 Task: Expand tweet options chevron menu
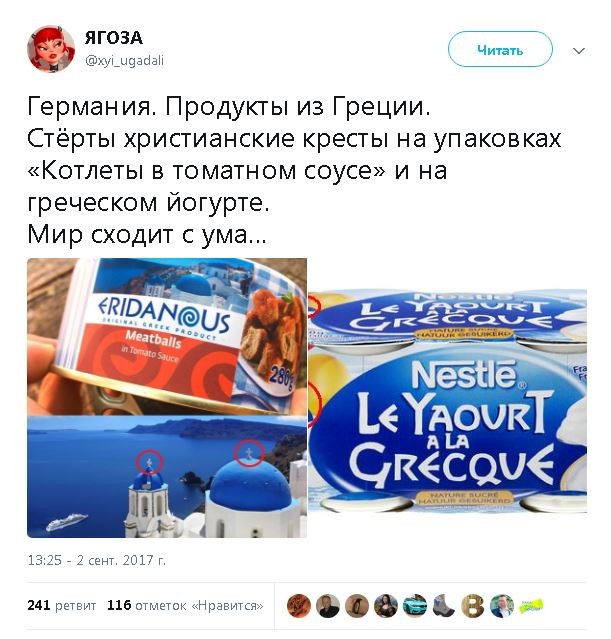[579, 51]
